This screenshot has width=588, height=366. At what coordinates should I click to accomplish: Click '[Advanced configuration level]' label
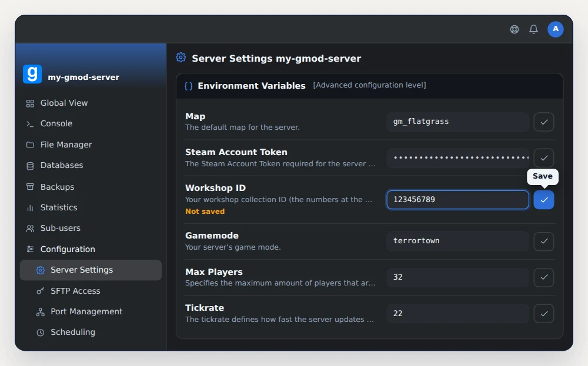(x=369, y=85)
